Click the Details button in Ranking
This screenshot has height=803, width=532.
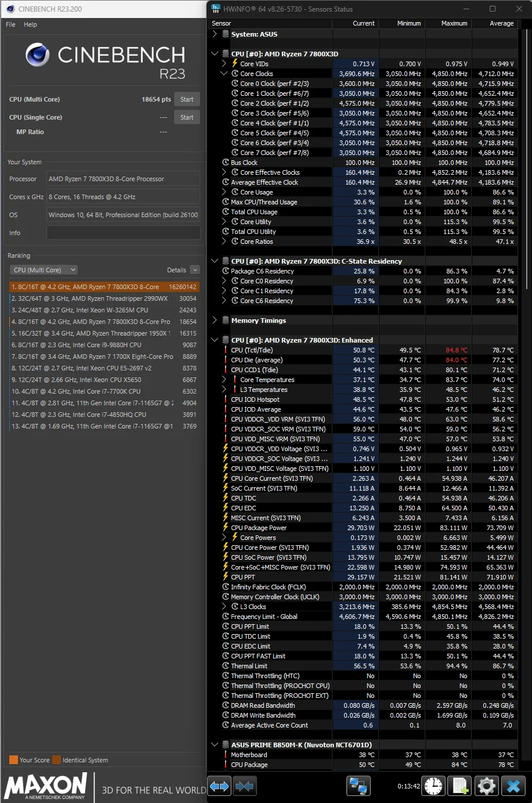[176, 270]
